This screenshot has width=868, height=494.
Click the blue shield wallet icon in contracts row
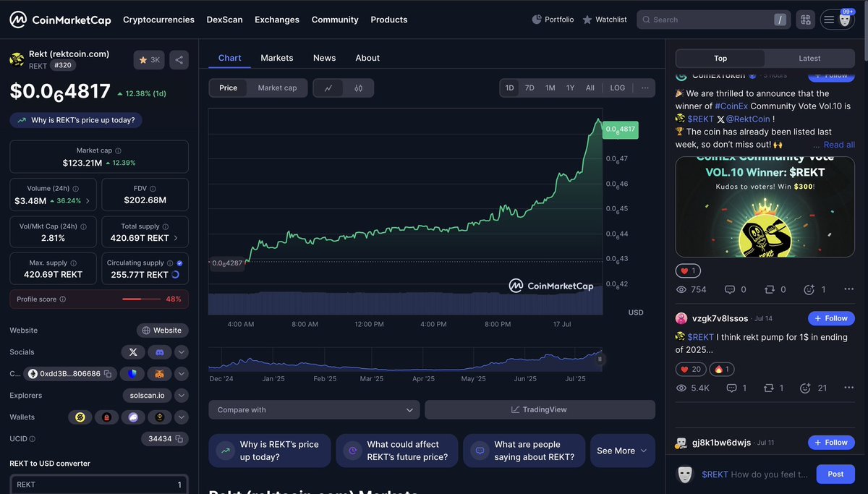pos(132,374)
